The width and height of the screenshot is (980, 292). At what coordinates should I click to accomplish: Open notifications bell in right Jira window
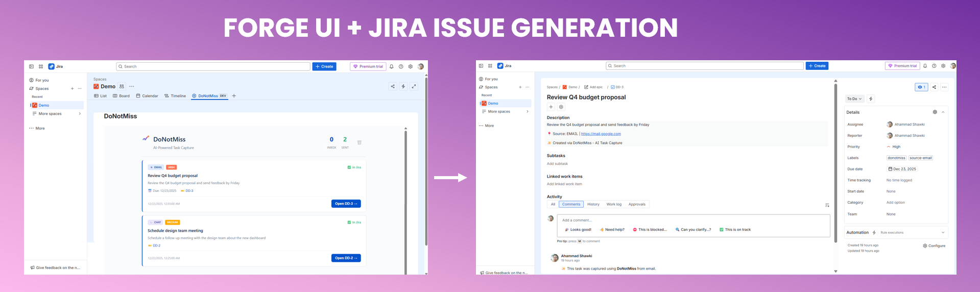(x=925, y=66)
